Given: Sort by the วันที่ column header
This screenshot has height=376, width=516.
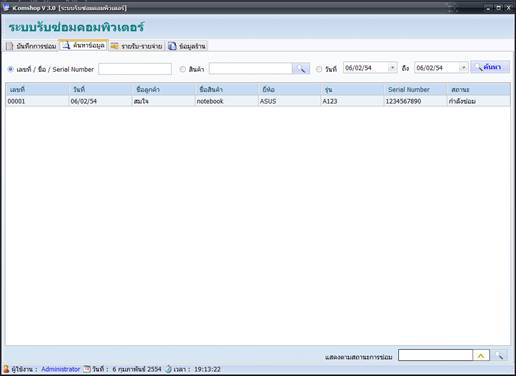Looking at the screenshot, I should 100,89.
